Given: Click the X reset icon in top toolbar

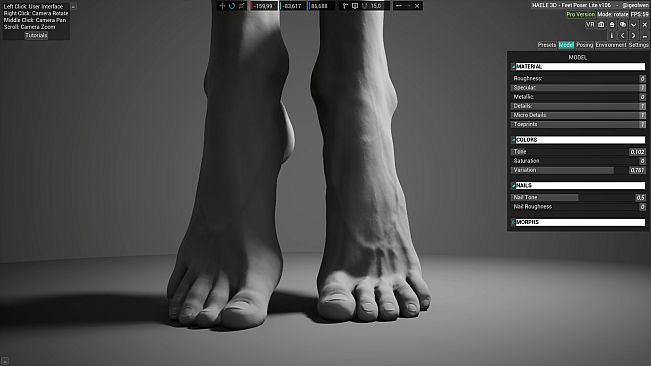Looking at the screenshot, I should coord(417,6).
